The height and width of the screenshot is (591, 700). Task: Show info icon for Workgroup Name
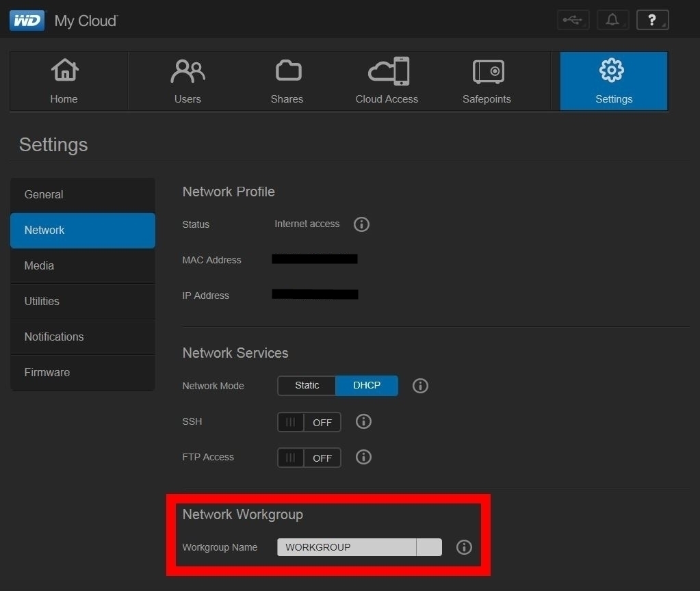(464, 547)
